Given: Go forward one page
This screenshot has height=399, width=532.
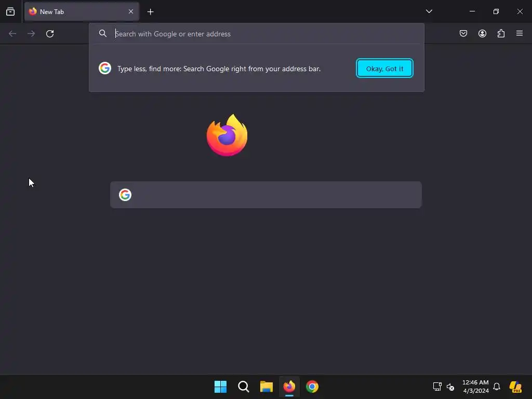Looking at the screenshot, I should [x=31, y=34].
